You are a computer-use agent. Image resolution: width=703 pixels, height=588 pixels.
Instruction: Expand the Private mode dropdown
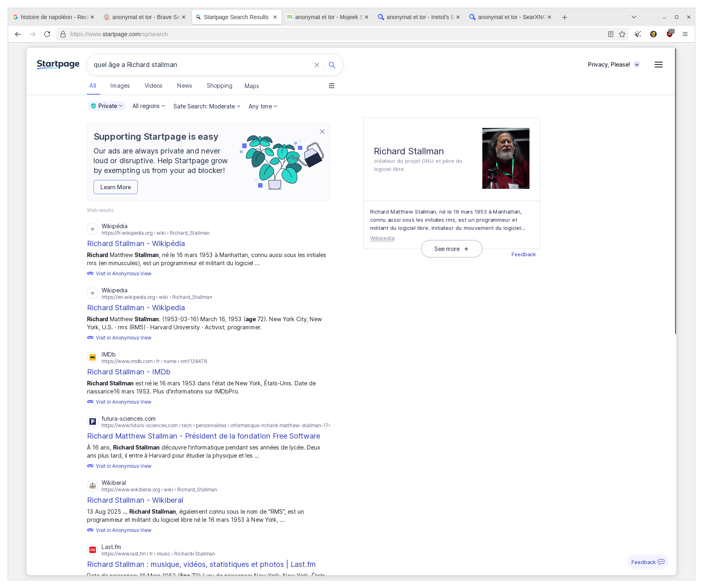click(x=107, y=106)
